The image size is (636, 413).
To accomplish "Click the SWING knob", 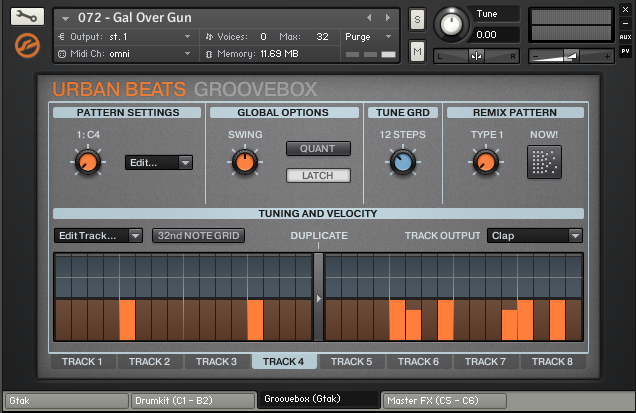I will coord(242,161).
